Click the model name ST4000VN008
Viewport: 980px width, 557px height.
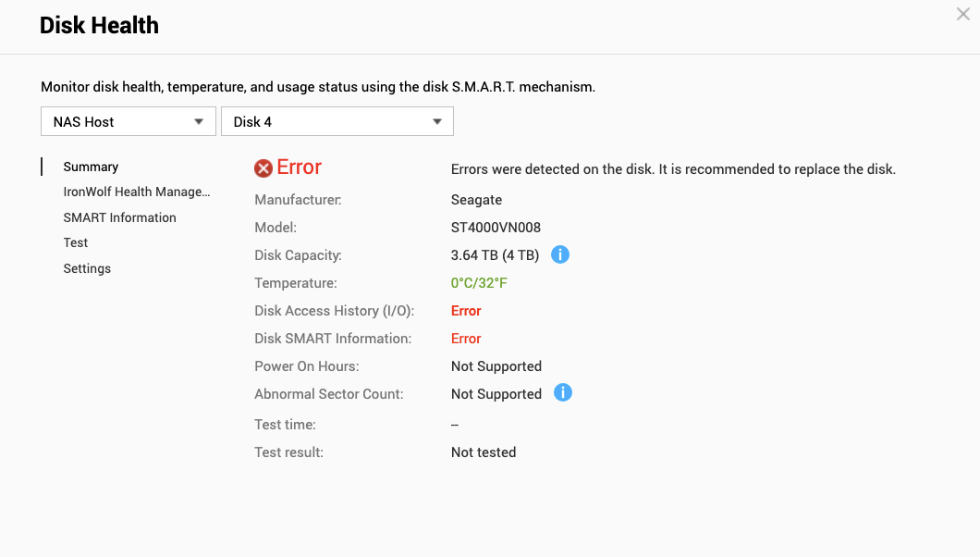click(495, 227)
